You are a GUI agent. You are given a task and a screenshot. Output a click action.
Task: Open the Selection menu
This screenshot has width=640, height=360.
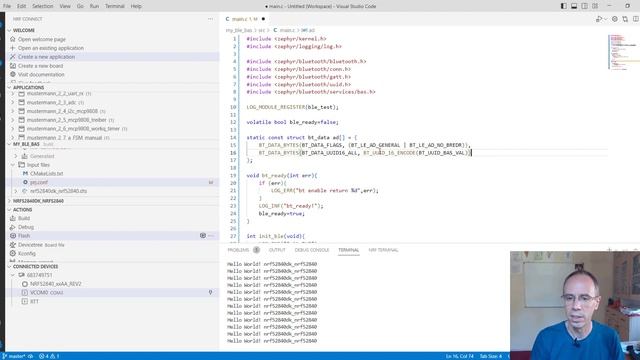click(x=42, y=6)
